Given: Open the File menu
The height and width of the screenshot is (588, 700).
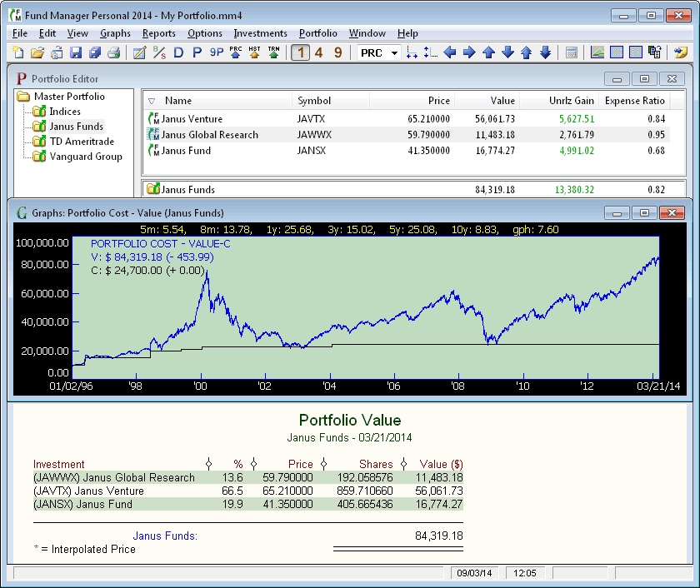Looking at the screenshot, I should click(20, 33).
